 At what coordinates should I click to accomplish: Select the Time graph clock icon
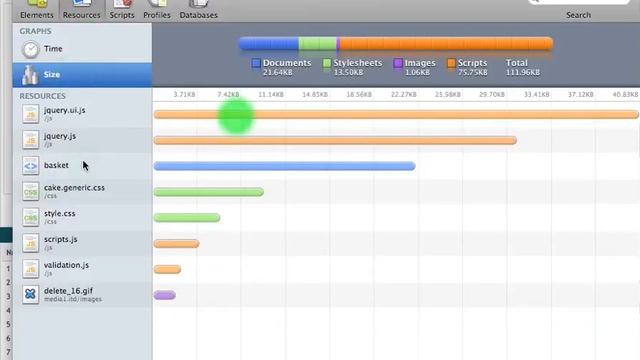30,49
